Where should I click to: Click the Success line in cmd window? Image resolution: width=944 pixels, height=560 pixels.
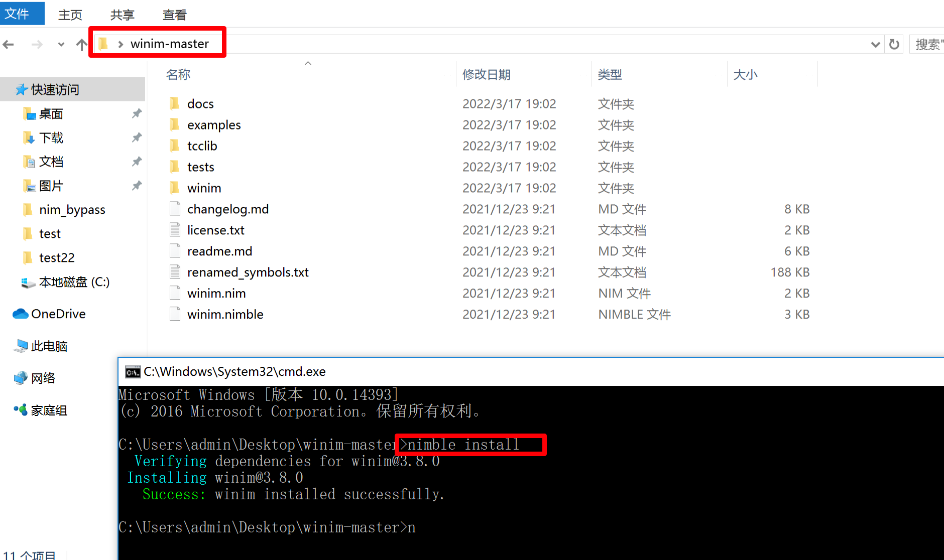pyautogui.click(x=294, y=494)
